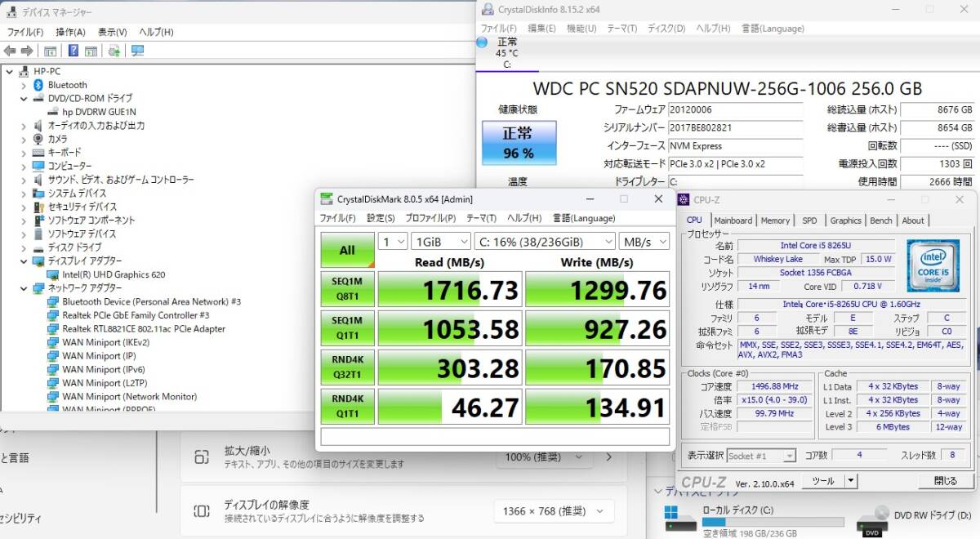Click the serial number field 2017BE802821

click(x=736, y=127)
